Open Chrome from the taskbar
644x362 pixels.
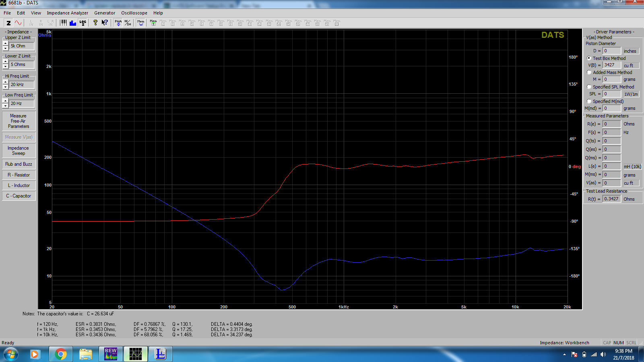tap(61, 354)
